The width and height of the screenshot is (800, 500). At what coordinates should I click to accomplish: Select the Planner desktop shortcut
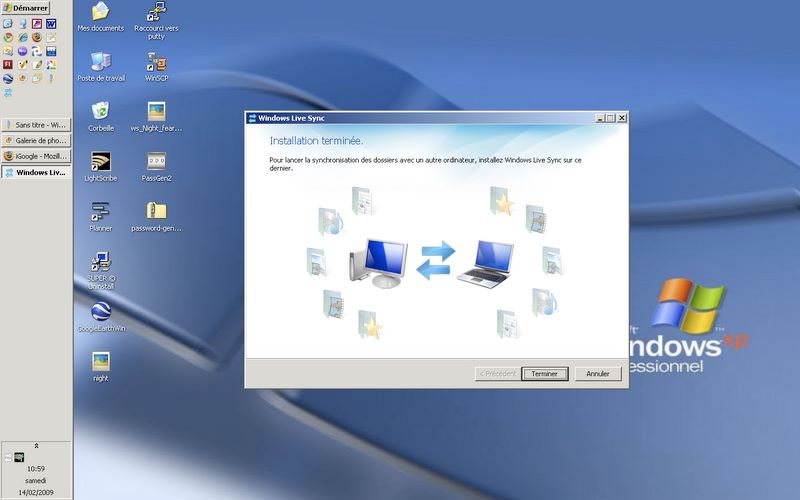(101, 217)
